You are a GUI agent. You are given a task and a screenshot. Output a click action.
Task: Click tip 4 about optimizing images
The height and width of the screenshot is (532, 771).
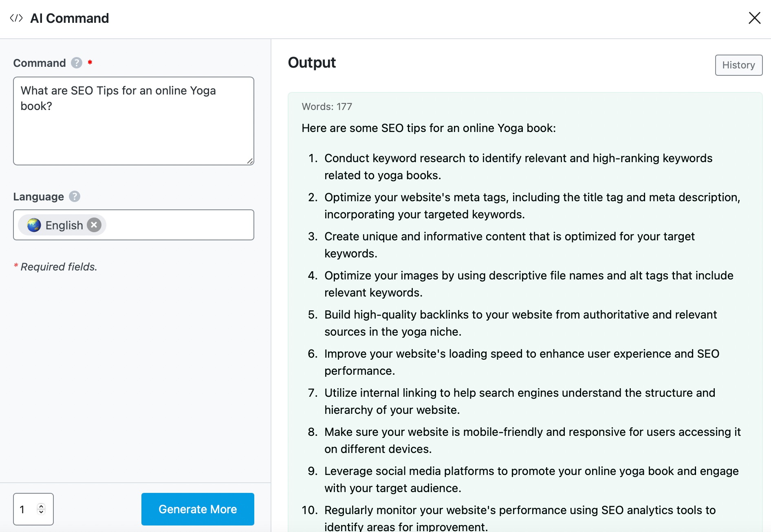coord(529,284)
